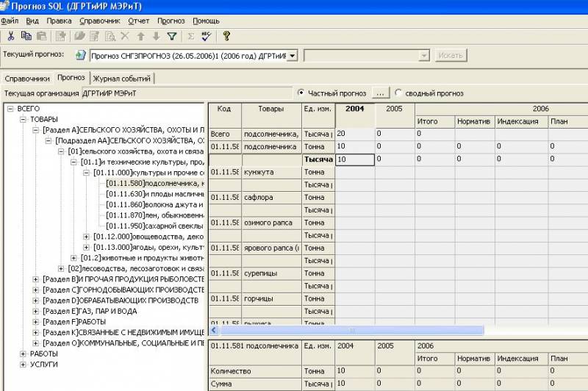Expand the [01.2] животные node
The image size is (588, 391).
point(73,258)
